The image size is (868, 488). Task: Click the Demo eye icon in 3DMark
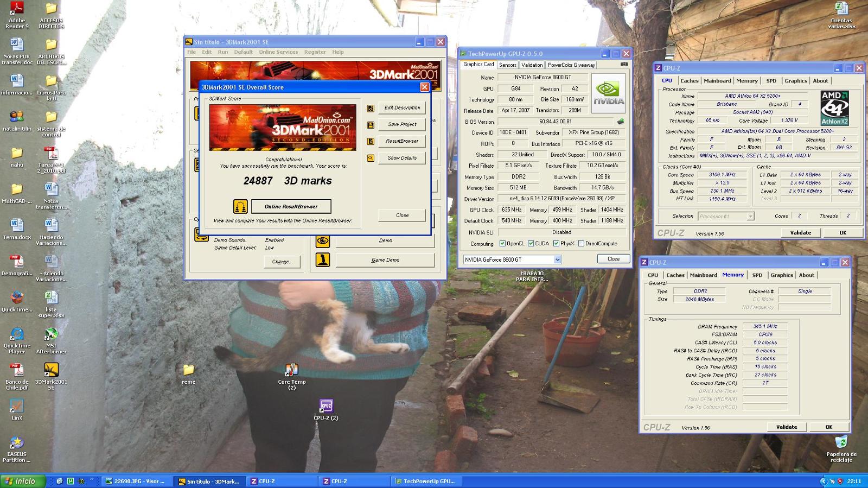[323, 240]
